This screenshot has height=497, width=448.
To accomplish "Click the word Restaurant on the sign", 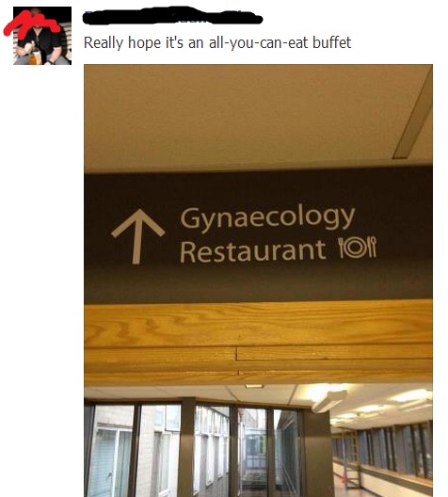I will (253, 250).
